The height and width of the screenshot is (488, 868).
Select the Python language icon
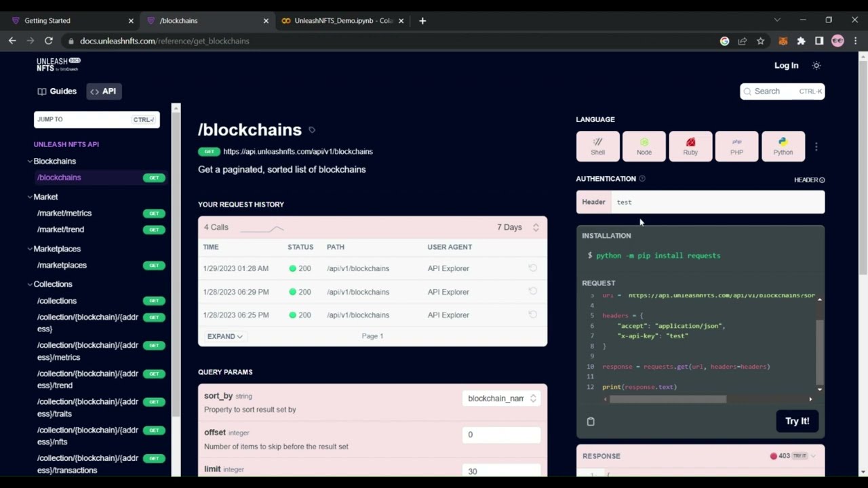[x=783, y=146]
